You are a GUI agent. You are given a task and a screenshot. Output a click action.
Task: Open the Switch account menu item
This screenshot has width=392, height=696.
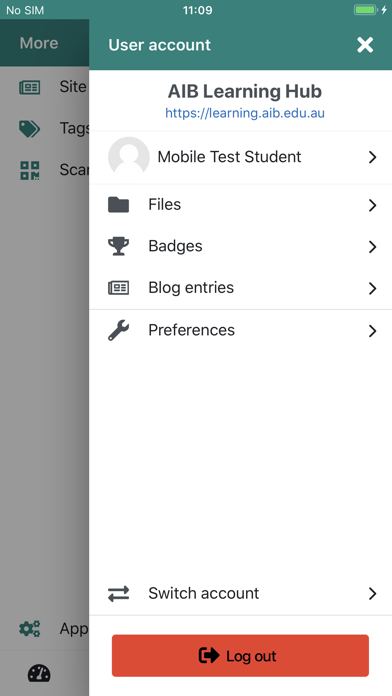tap(241, 593)
